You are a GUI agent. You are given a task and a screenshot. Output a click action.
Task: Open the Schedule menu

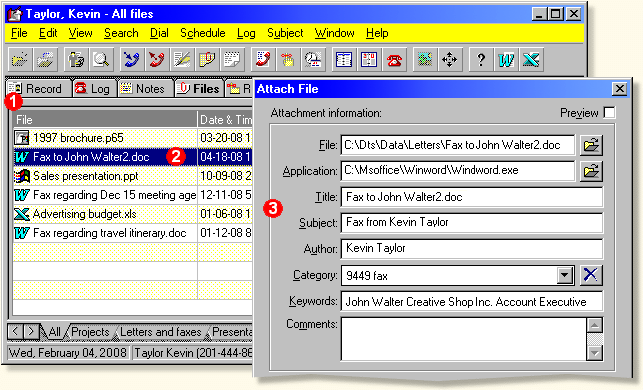coord(203,33)
